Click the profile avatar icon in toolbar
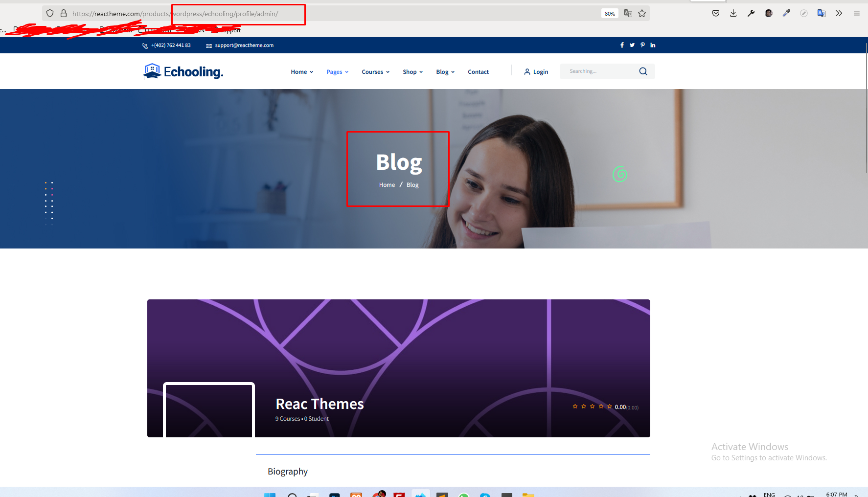The height and width of the screenshot is (497, 868). 769,13
